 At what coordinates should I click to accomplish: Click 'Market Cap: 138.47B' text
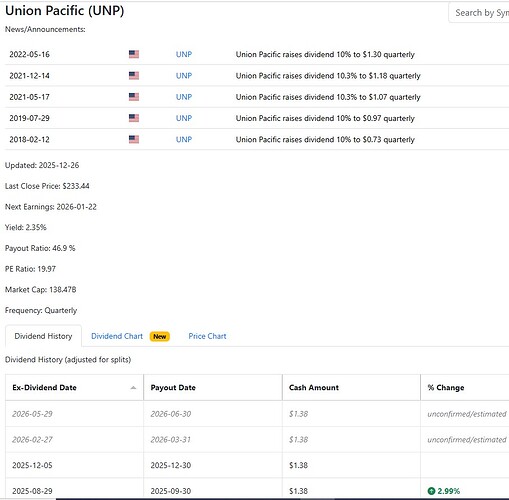click(41, 289)
